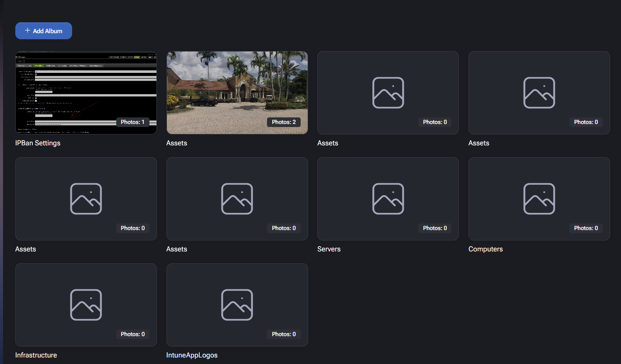The image size is (621, 364).
Task: Click the image placeholder icon on the second-row Assets album
Action: (x=86, y=199)
